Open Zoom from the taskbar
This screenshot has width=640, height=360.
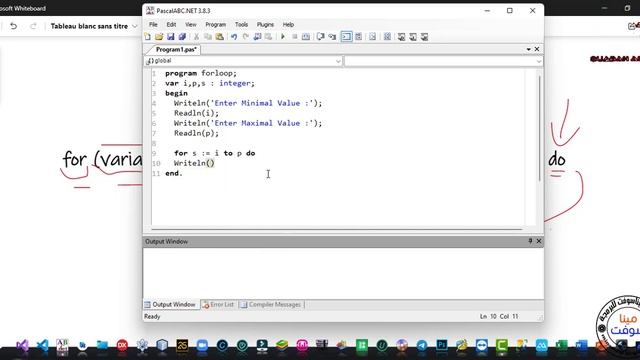(x=202, y=346)
